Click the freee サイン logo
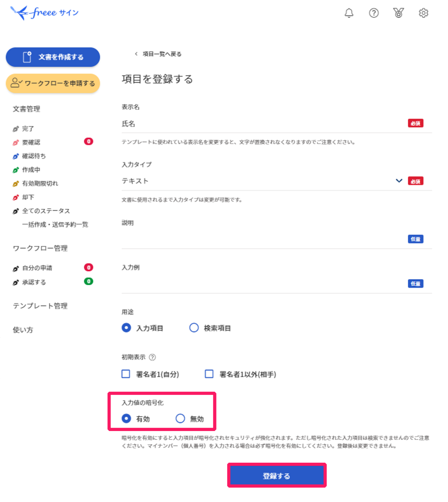The width and height of the screenshot is (448, 502). (x=44, y=13)
